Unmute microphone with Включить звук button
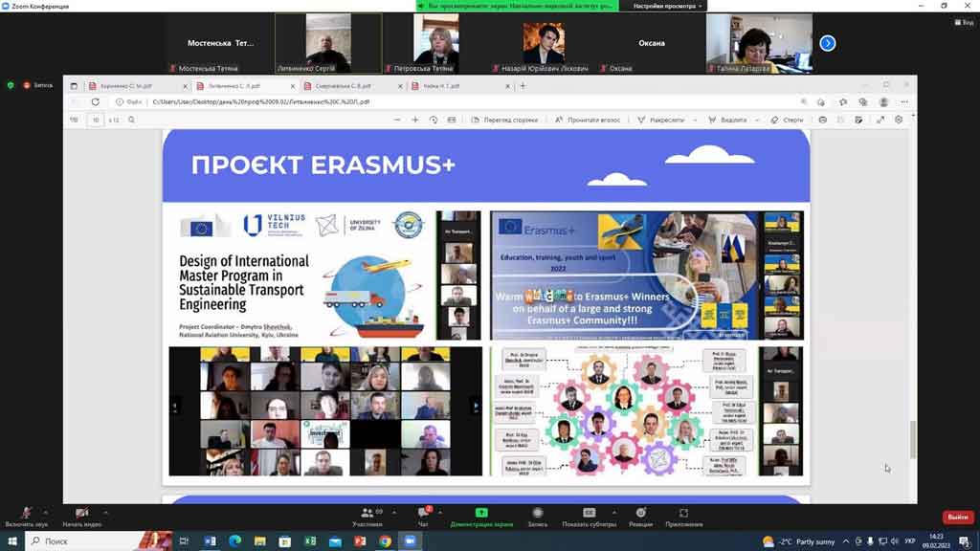The image size is (980, 551). 26,515
